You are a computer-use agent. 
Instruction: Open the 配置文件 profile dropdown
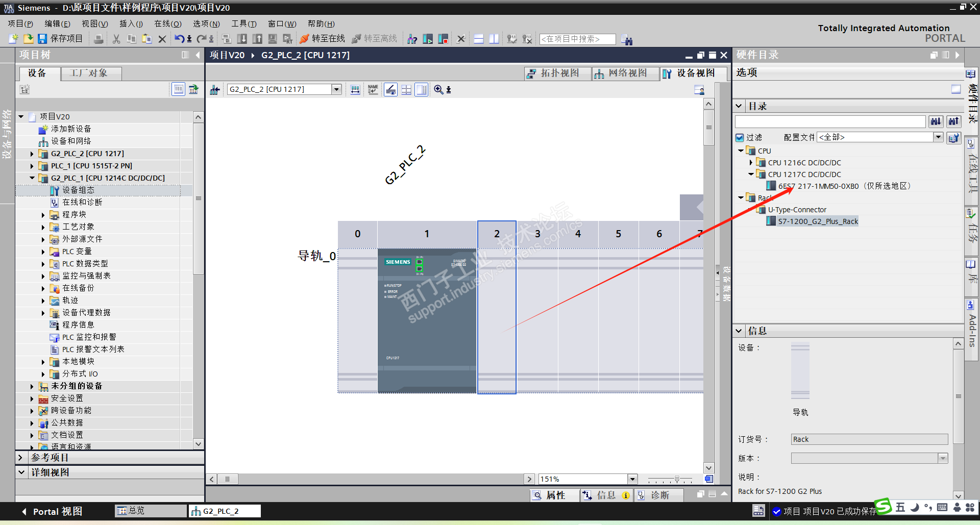938,137
